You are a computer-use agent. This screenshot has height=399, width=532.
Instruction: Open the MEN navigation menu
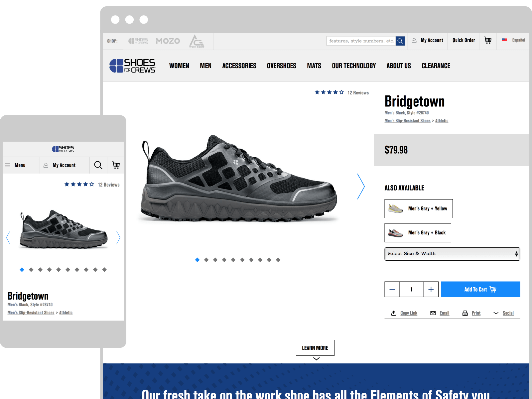click(205, 66)
